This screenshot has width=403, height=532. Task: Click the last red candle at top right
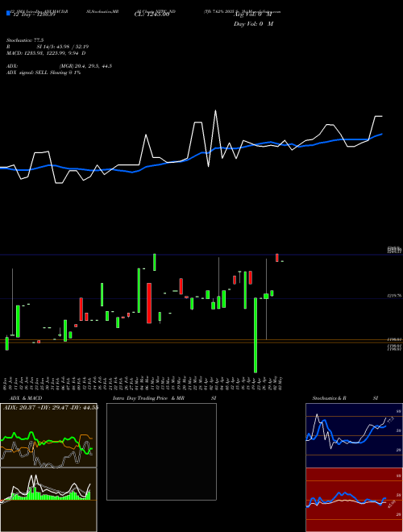[277, 257]
